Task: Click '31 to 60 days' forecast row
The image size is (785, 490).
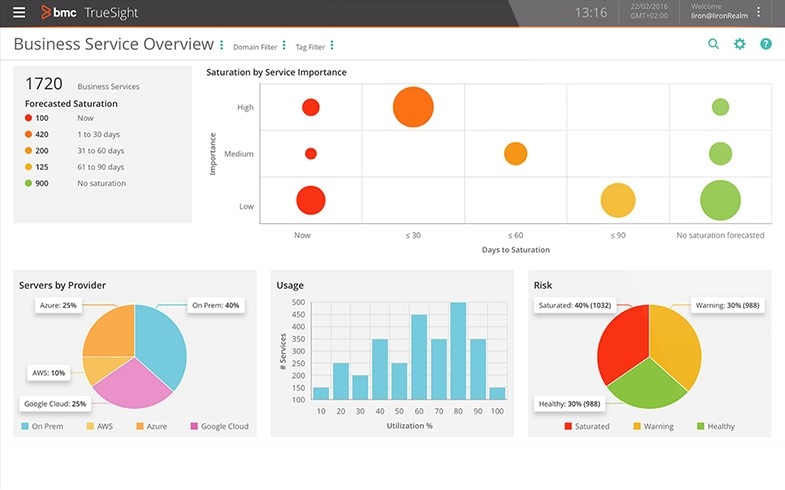Action: click(x=75, y=151)
